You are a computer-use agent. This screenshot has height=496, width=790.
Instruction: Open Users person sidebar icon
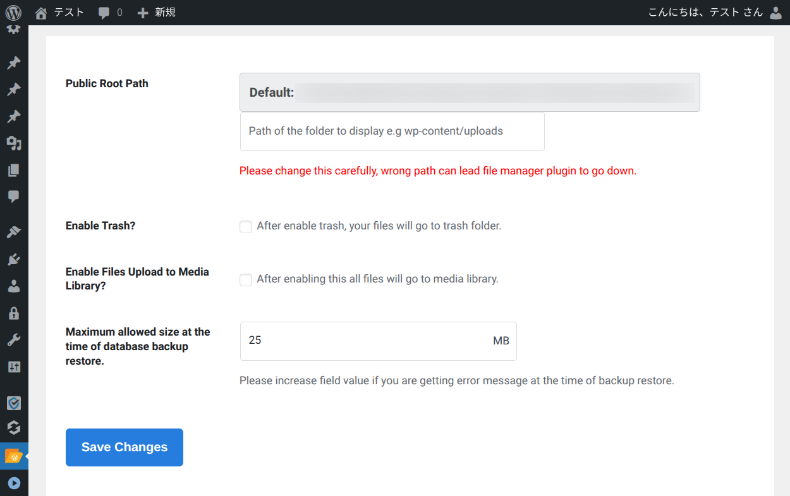pos(14,286)
